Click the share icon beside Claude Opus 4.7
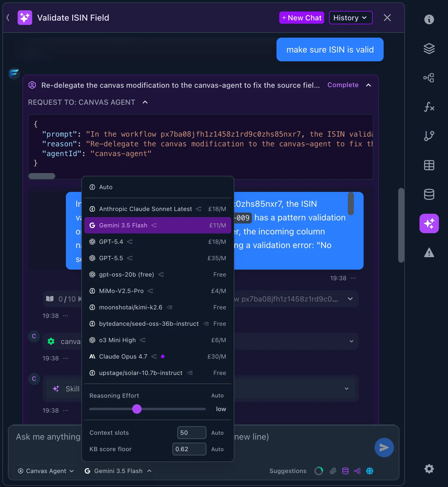 coord(154,356)
